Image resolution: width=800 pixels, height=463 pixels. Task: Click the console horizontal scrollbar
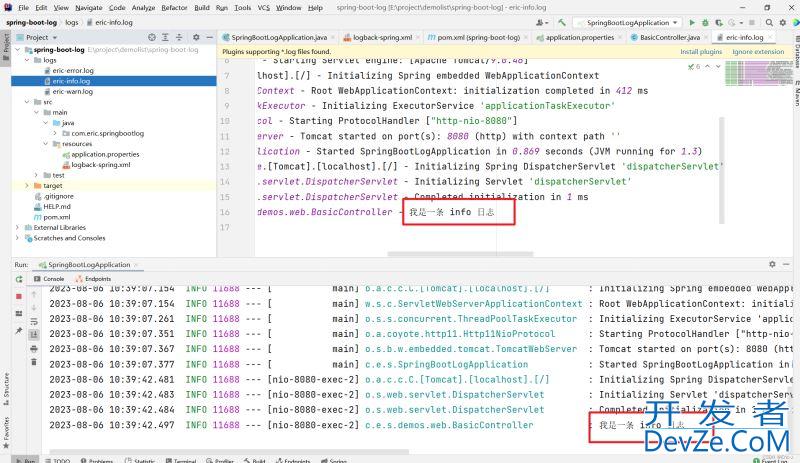click(229, 452)
